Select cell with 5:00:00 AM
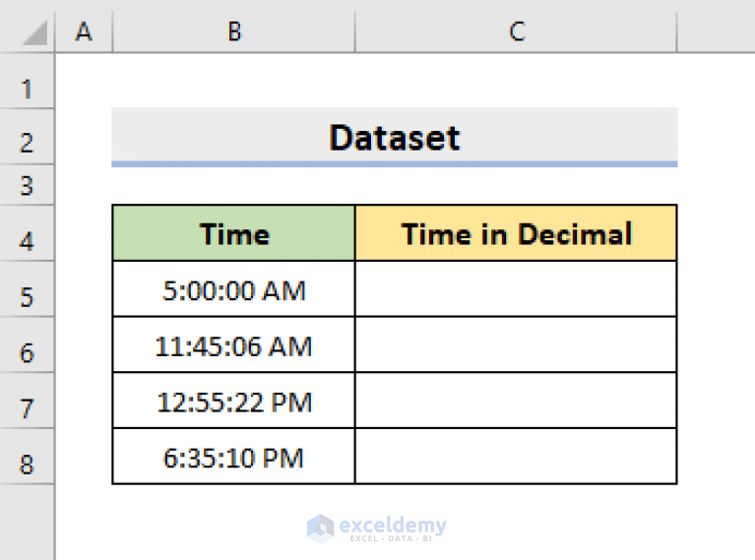 pos(234,289)
